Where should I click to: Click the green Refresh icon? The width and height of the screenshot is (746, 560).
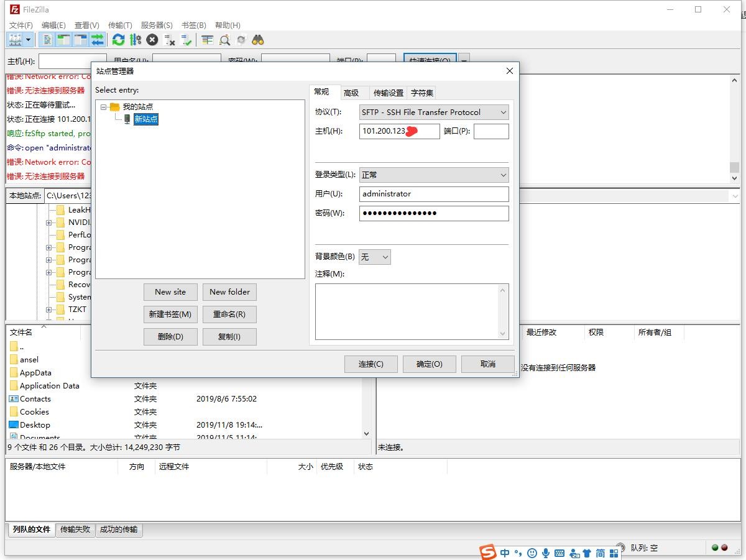118,40
